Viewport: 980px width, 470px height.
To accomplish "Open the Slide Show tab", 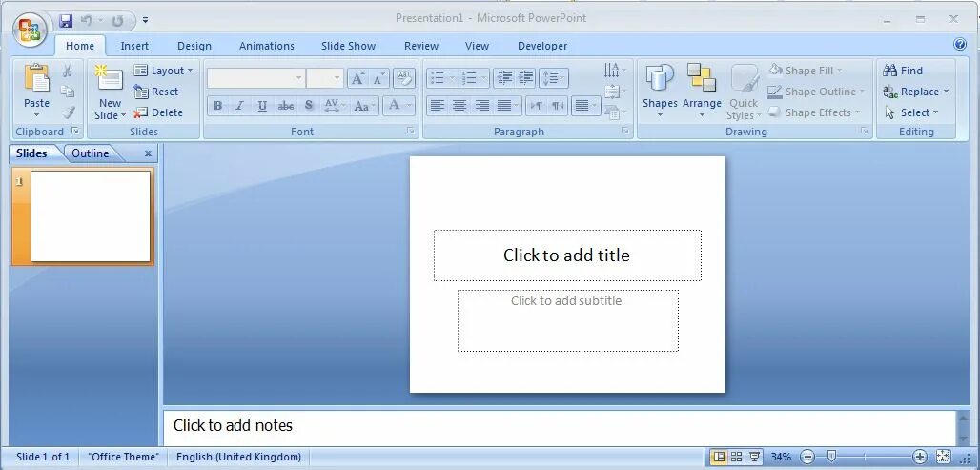I will [x=348, y=46].
